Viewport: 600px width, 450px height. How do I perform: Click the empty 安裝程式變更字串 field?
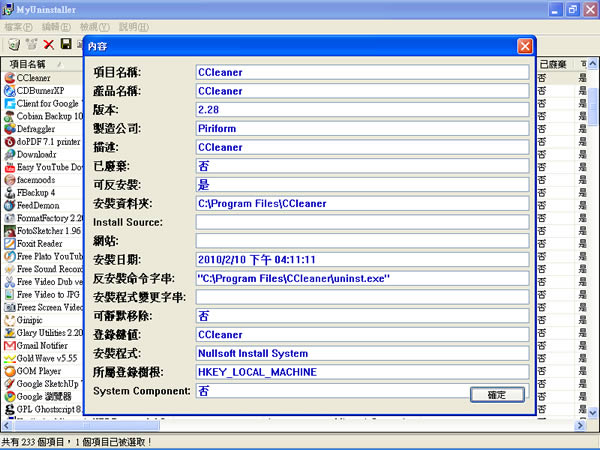[362, 297]
